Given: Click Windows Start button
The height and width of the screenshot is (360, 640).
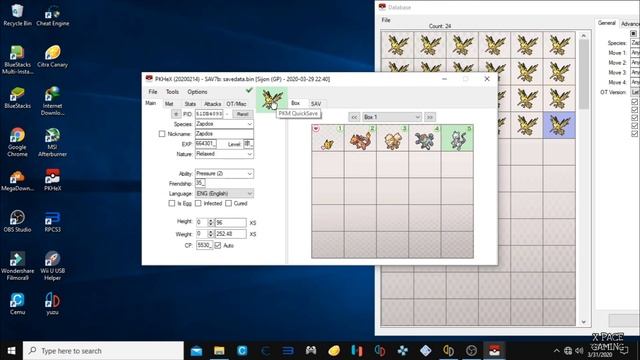Looking at the screenshot, I should coord(11,351).
